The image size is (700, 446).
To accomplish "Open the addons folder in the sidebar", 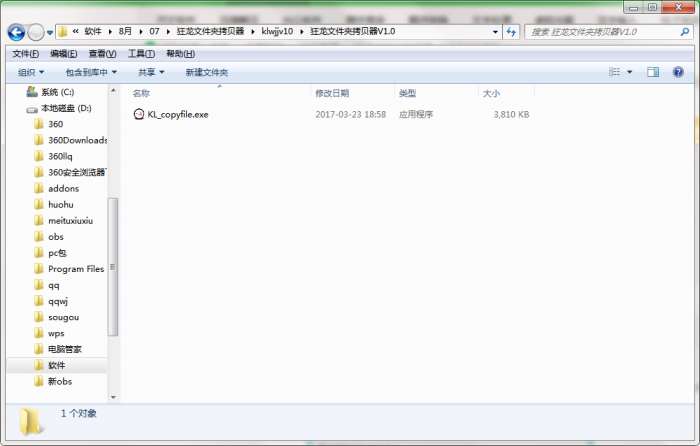I will (x=63, y=188).
